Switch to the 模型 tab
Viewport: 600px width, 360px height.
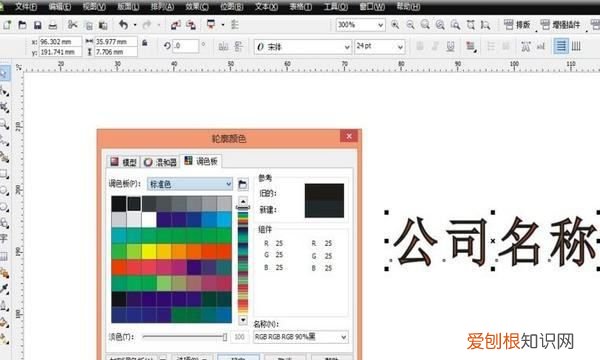(124, 162)
